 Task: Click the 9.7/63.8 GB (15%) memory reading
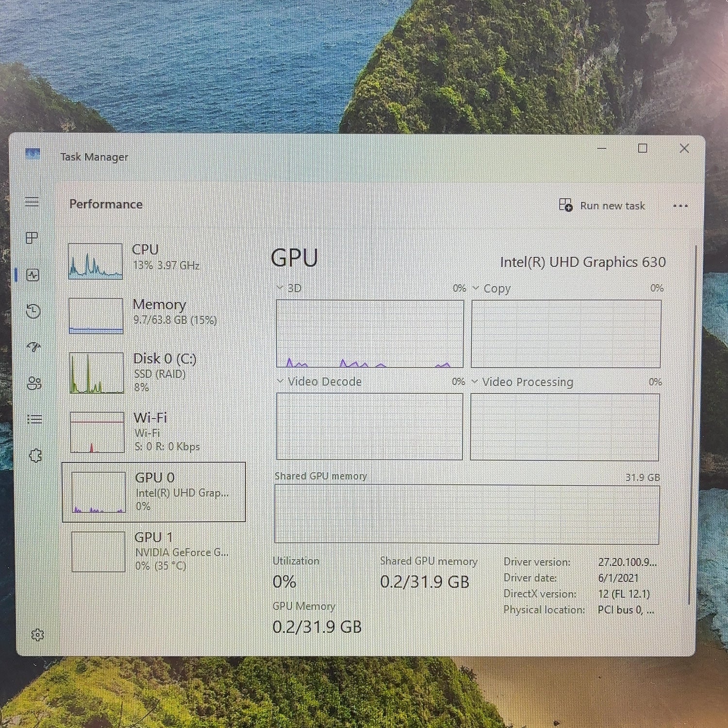point(175,320)
